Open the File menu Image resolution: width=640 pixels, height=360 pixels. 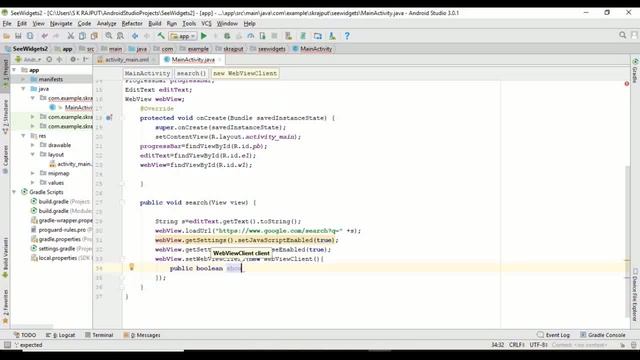(7, 24)
